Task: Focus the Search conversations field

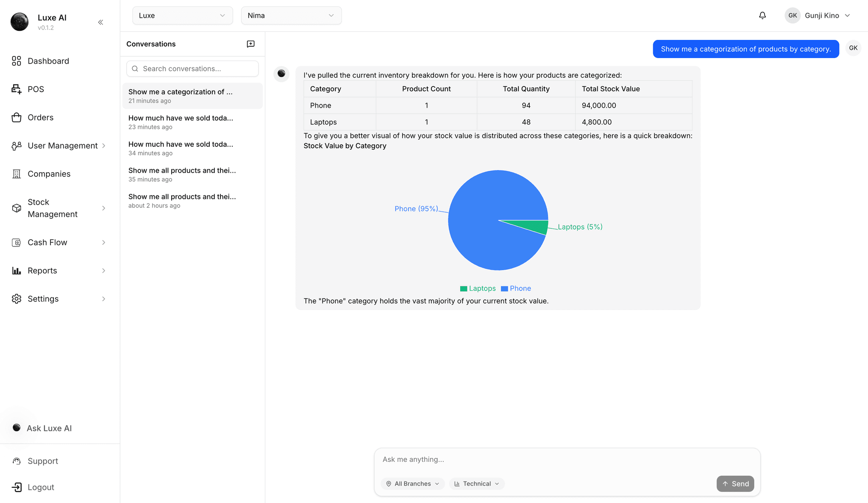Action: 192,69
